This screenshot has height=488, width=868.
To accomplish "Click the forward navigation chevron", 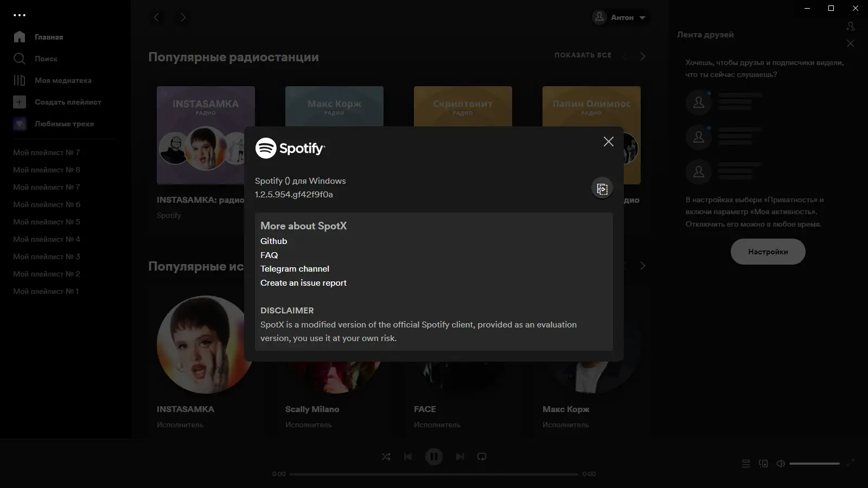I will pyautogui.click(x=183, y=17).
